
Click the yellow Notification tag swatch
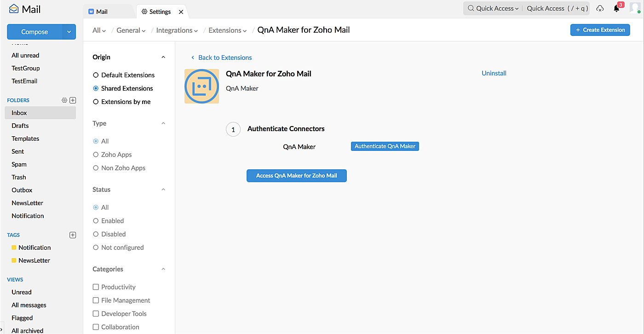click(14, 248)
